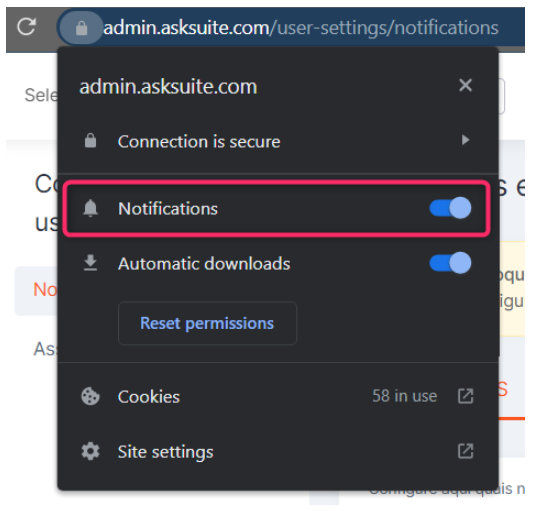Toggle the Notifications switch
Screen dimensions: 547x511
pos(450,208)
